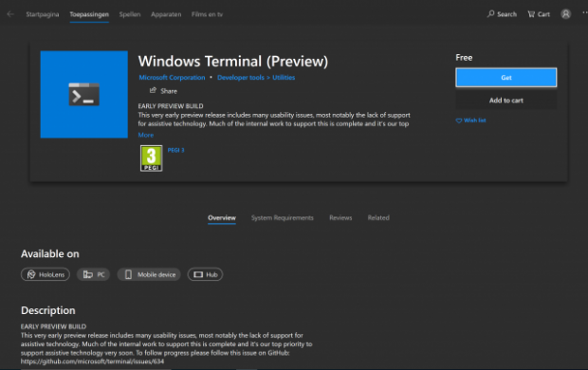Open the System Requirements tab
This screenshot has width=588, height=370.
pyautogui.click(x=283, y=217)
